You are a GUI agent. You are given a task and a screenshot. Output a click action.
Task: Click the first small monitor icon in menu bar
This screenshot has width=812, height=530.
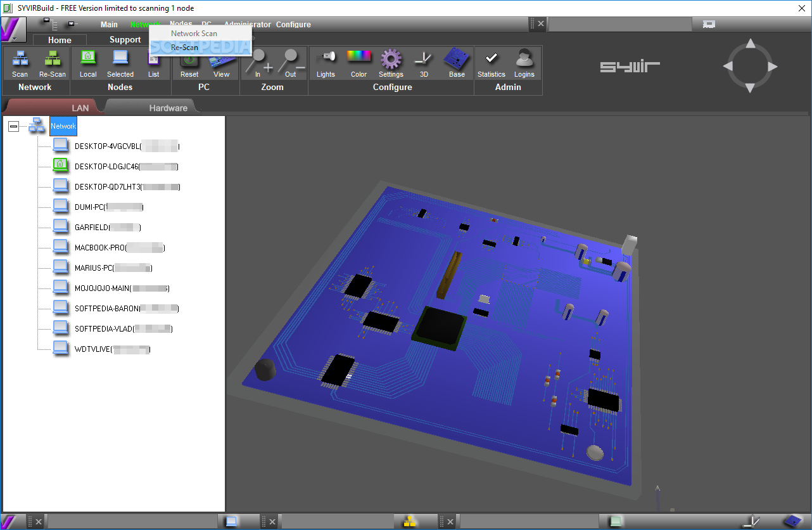(46, 22)
